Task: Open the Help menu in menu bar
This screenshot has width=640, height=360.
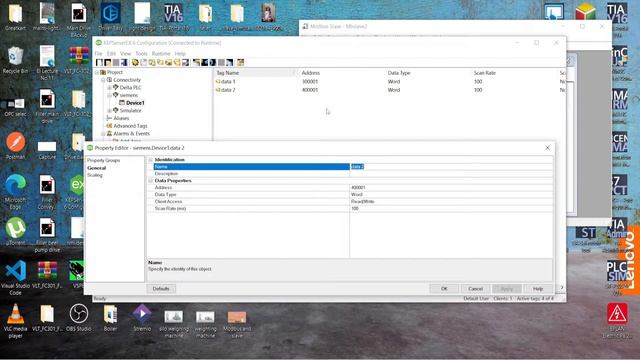Action: [180, 53]
